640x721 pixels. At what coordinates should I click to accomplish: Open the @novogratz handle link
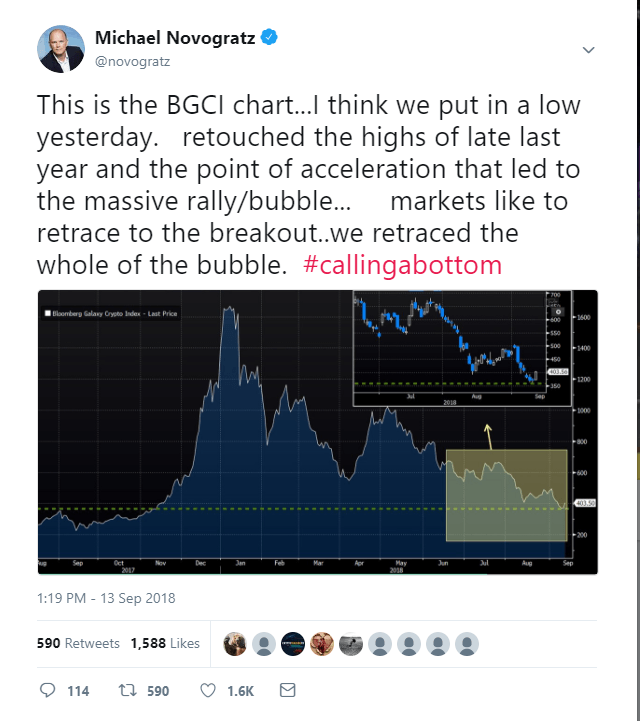[135, 60]
